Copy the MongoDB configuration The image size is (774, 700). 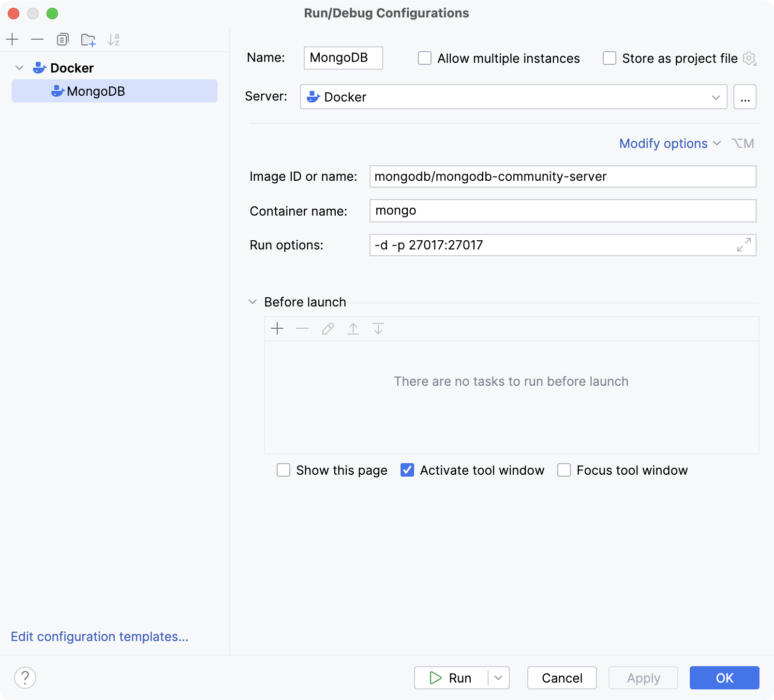62,40
